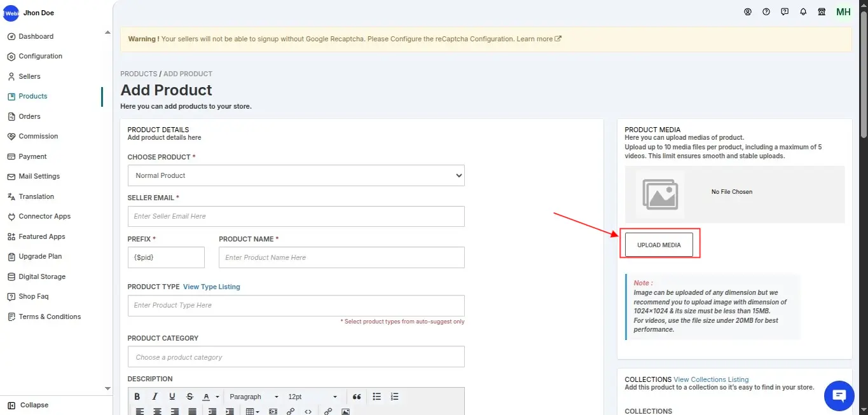This screenshot has width=868, height=415.
Task: Open the notifications bell icon
Action: pos(803,12)
